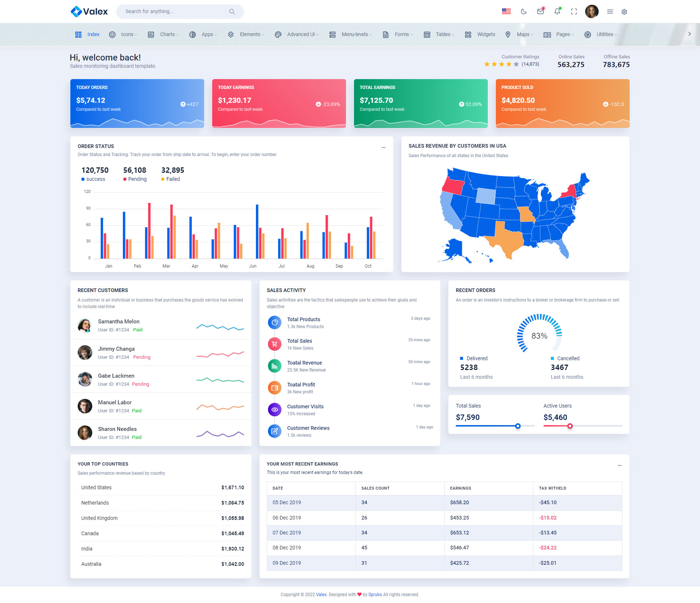Click the US flag language icon

[506, 12]
